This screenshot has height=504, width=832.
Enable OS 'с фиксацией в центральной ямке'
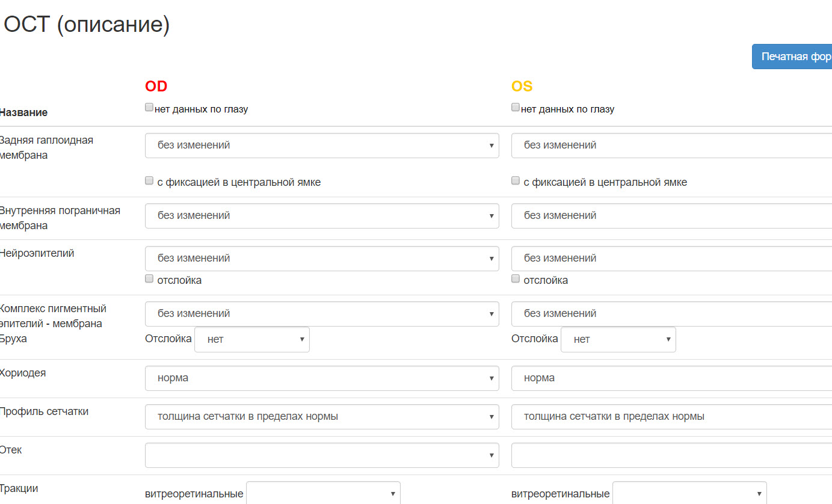(516, 181)
